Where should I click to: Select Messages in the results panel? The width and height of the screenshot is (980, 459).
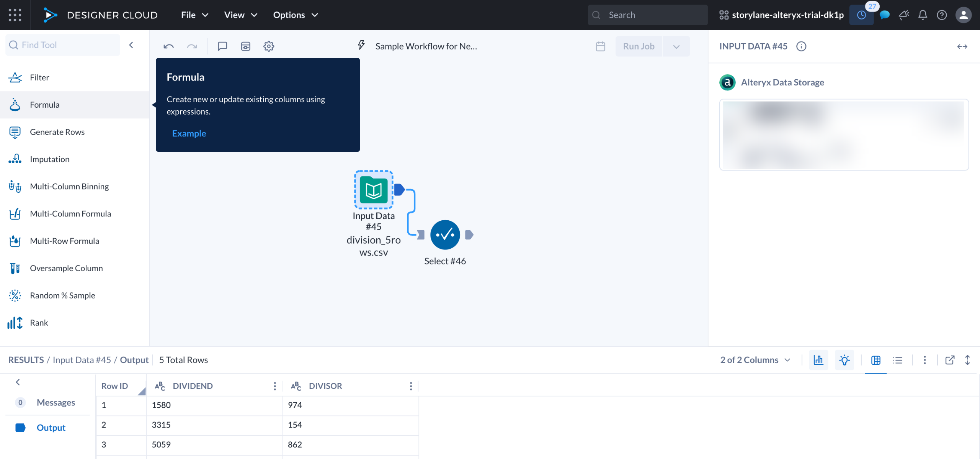pos(56,402)
